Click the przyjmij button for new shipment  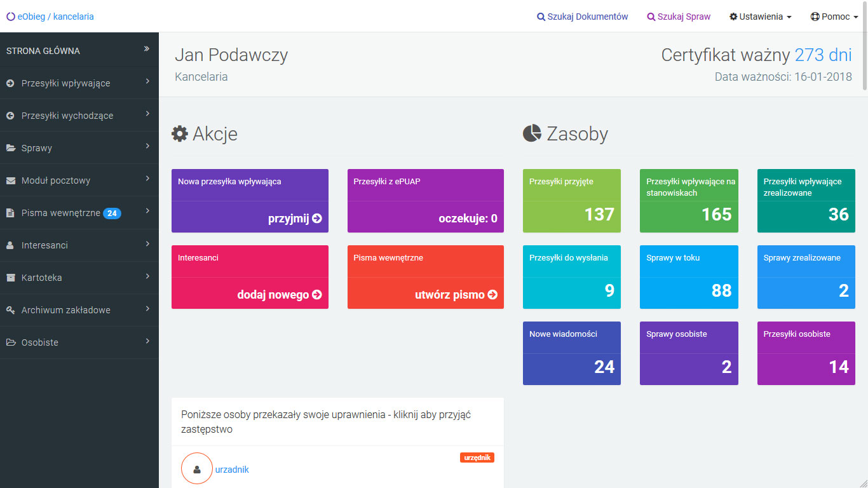[x=295, y=219]
